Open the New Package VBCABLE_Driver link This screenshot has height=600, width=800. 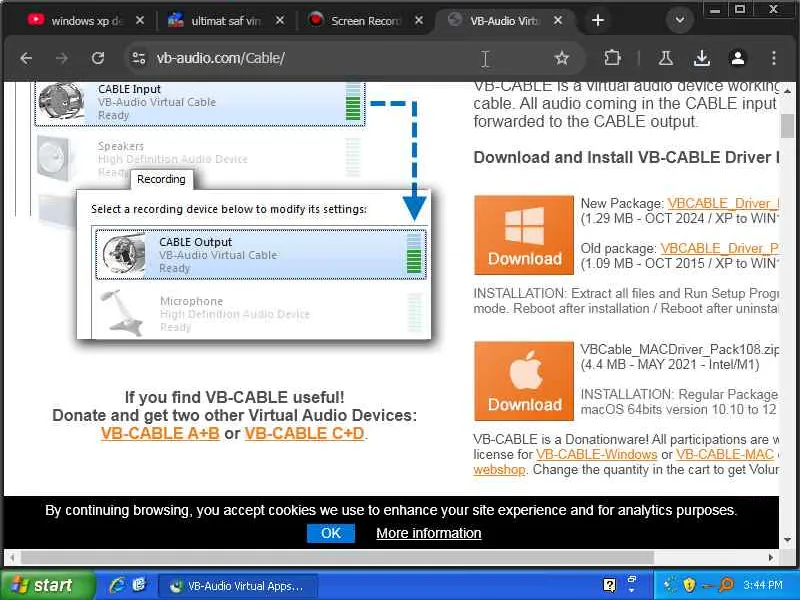[x=723, y=204]
